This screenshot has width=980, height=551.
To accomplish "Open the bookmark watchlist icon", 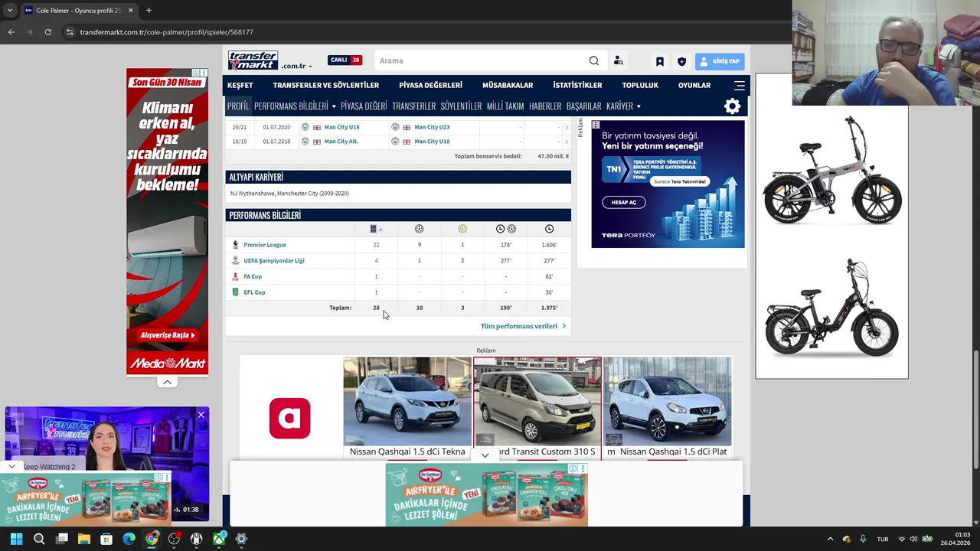I will click(x=659, y=61).
